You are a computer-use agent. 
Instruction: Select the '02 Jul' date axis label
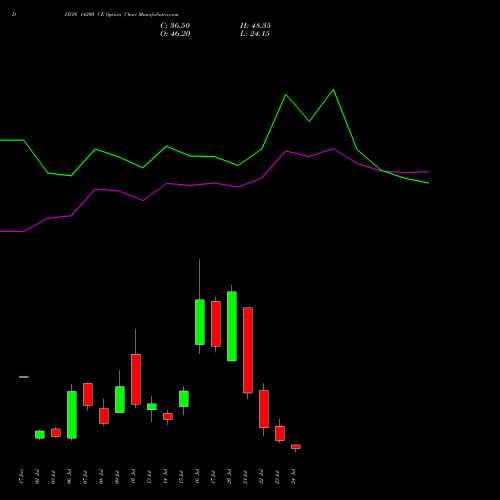pos(38,477)
